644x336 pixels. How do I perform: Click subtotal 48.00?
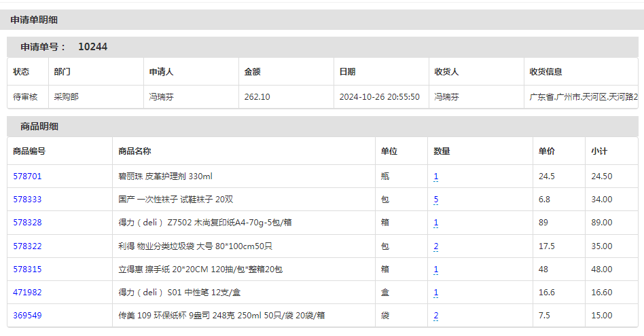(602, 269)
